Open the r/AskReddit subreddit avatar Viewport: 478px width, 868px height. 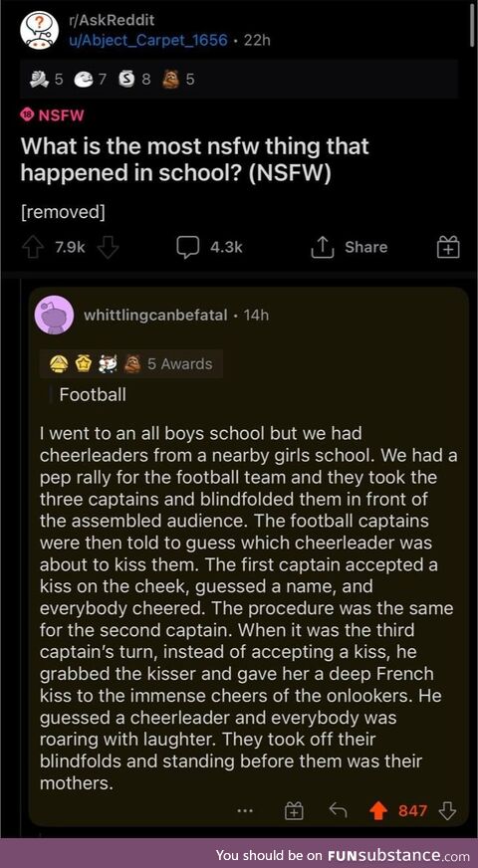(40, 30)
